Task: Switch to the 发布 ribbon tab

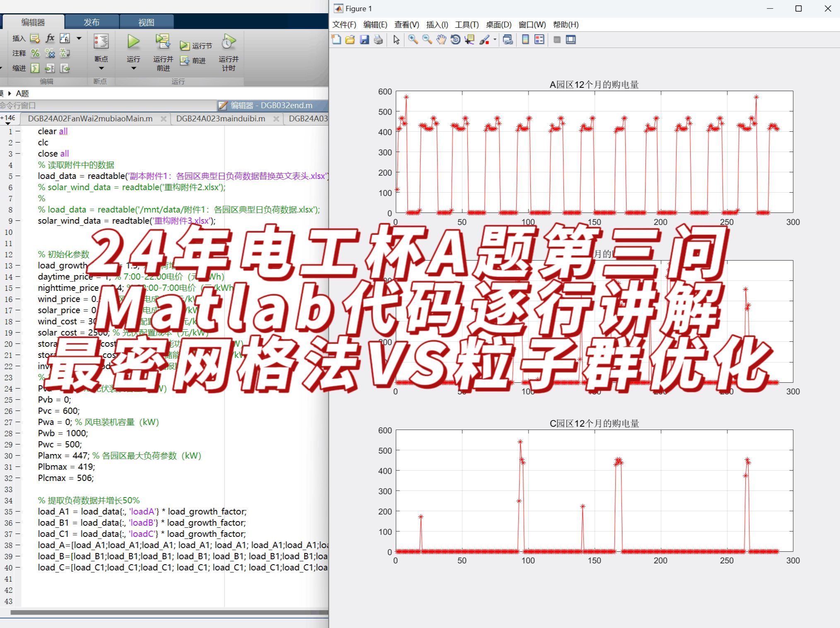Action: point(92,22)
